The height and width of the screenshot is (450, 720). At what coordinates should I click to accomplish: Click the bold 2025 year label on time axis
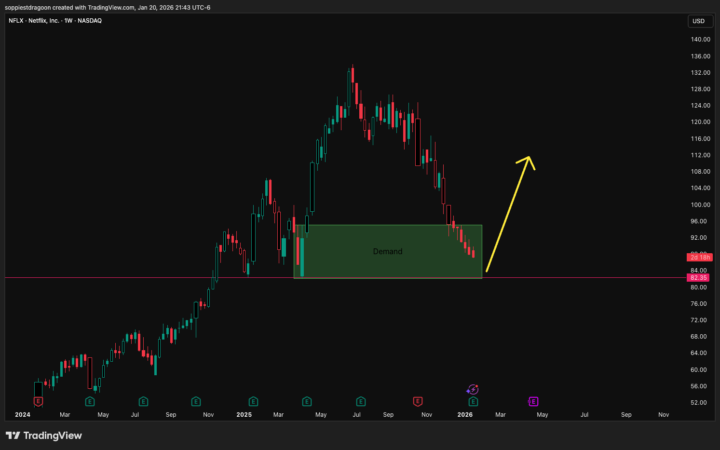coord(244,415)
